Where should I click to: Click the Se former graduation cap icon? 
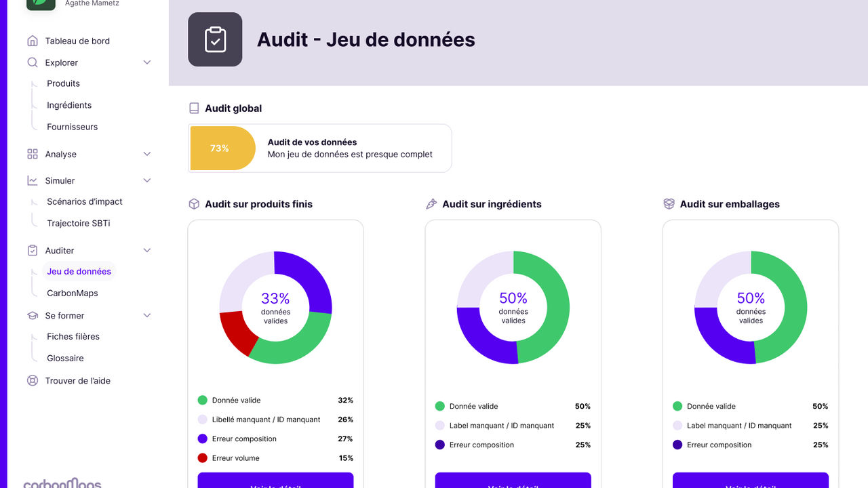click(x=33, y=316)
